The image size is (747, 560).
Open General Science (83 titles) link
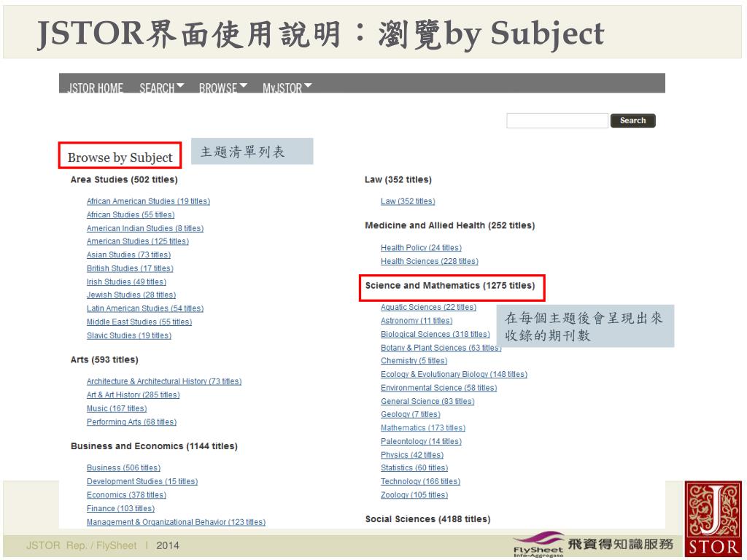[427, 402]
